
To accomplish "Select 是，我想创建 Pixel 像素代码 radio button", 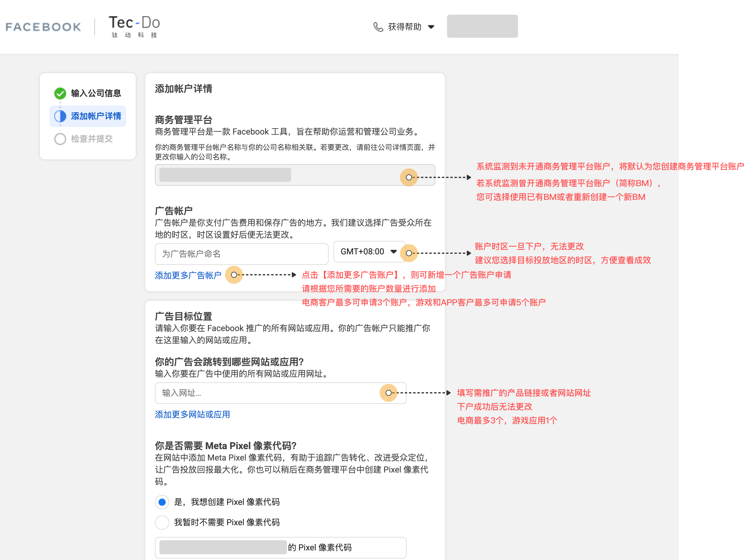I will 162,502.
